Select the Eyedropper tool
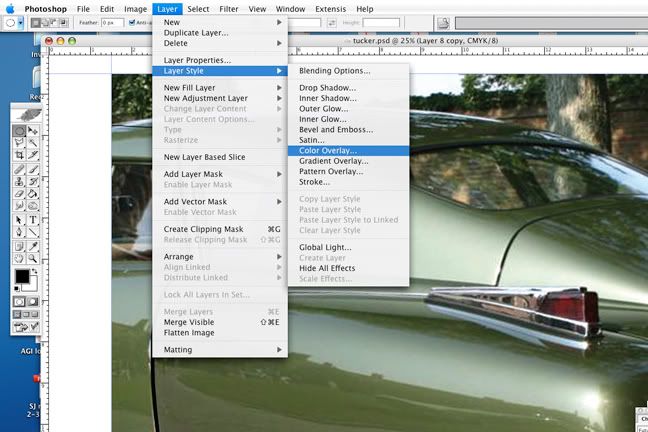The image size is (648, 432). coord(33,246)
